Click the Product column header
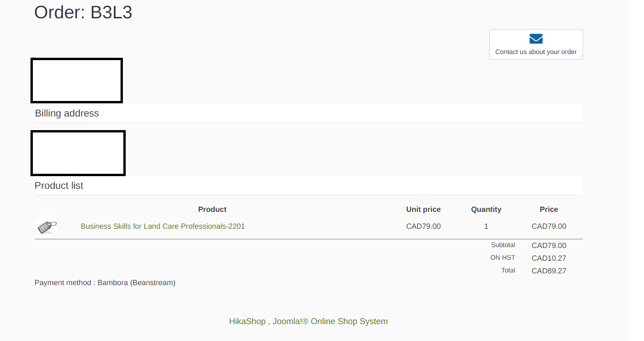 coord(212,209)
